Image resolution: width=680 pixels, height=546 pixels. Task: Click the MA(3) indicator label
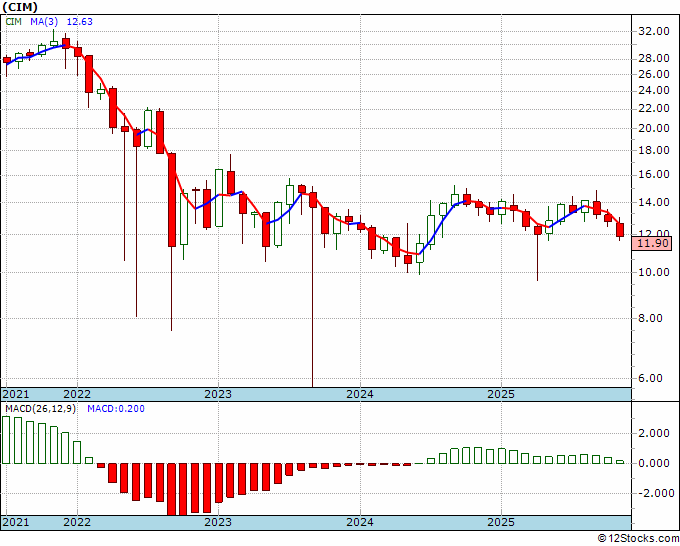pos(44,22)
